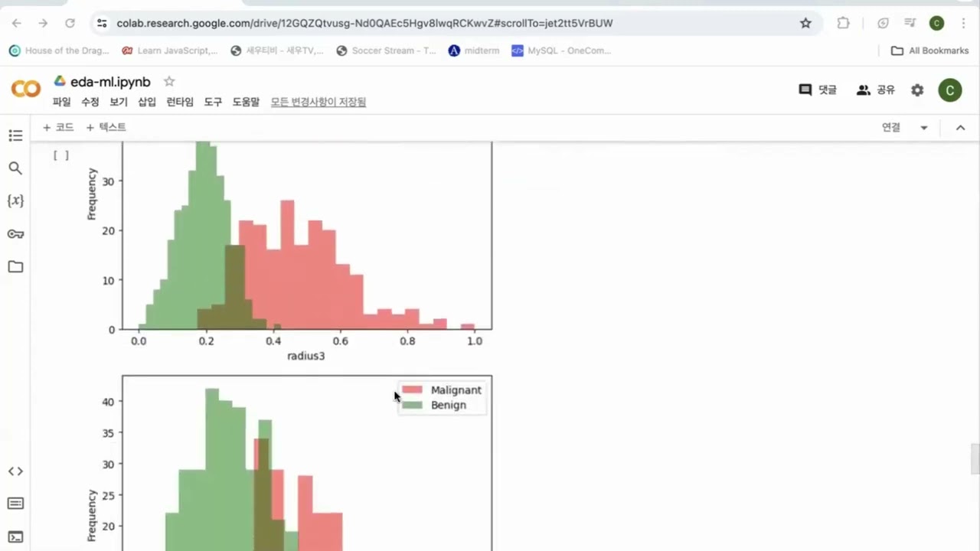The width and height of the screenshot is (980, 551).
Task: Open the midterm bookmark
Action: (475, 51)
